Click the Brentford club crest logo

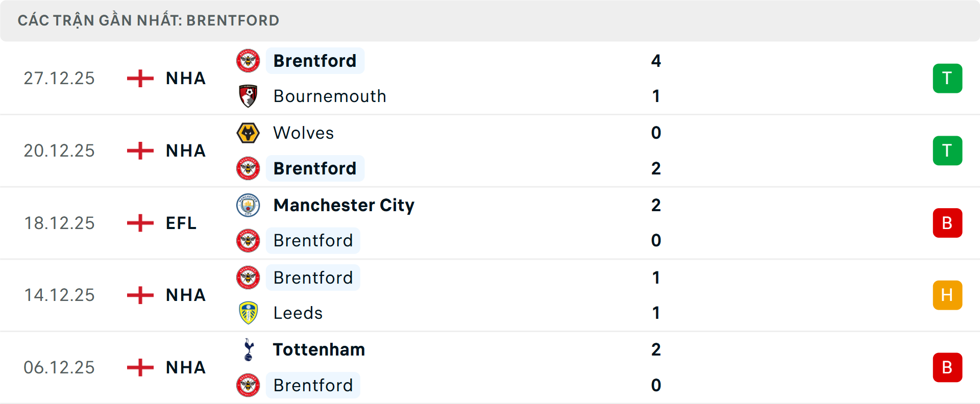(x=249, y=60)
